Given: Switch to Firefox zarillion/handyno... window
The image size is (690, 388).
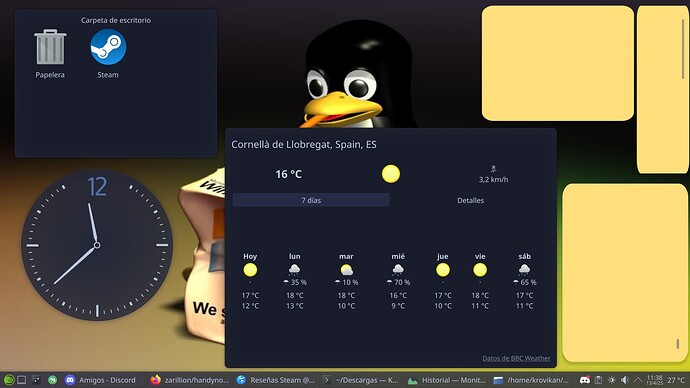Looking at the screenshot, I should [189, 380].
